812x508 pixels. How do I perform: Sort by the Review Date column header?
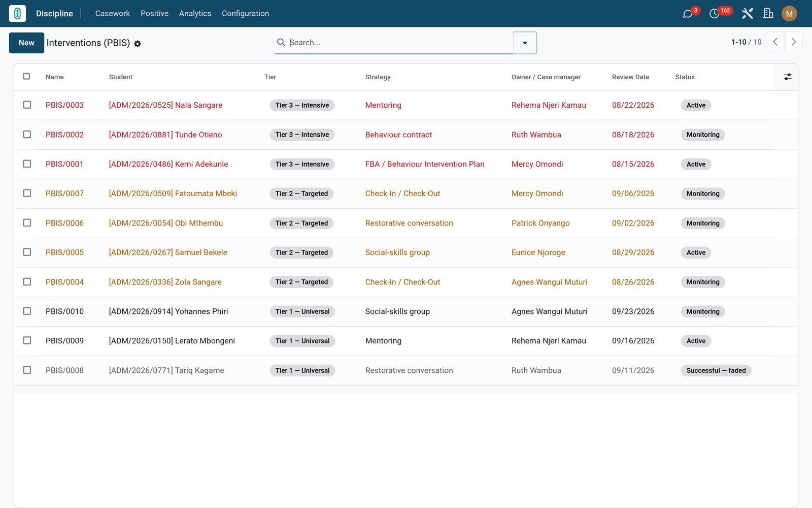click(x=630, y=77)
